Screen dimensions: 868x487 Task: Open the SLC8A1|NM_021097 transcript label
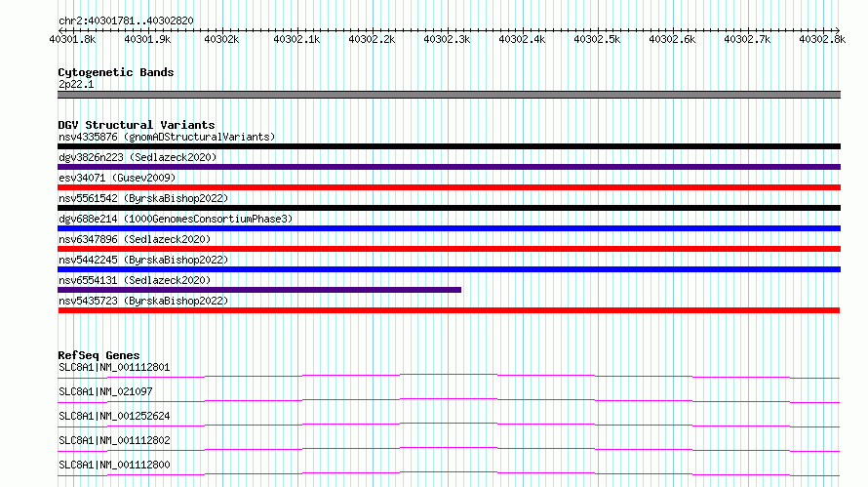point(105,391)
